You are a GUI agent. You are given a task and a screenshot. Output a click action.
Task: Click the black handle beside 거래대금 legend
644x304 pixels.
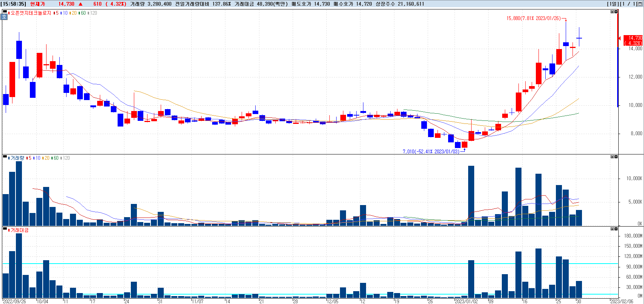tap(5, 229)
